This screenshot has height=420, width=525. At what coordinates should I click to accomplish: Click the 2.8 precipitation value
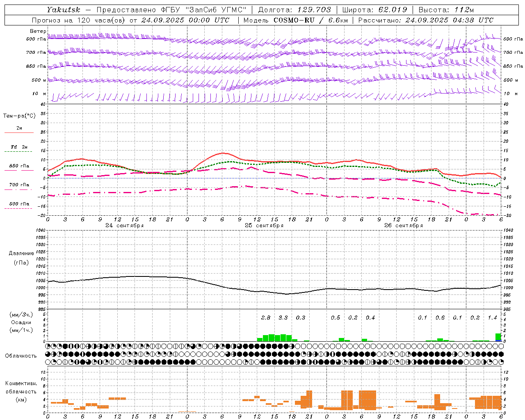(266, 317)
